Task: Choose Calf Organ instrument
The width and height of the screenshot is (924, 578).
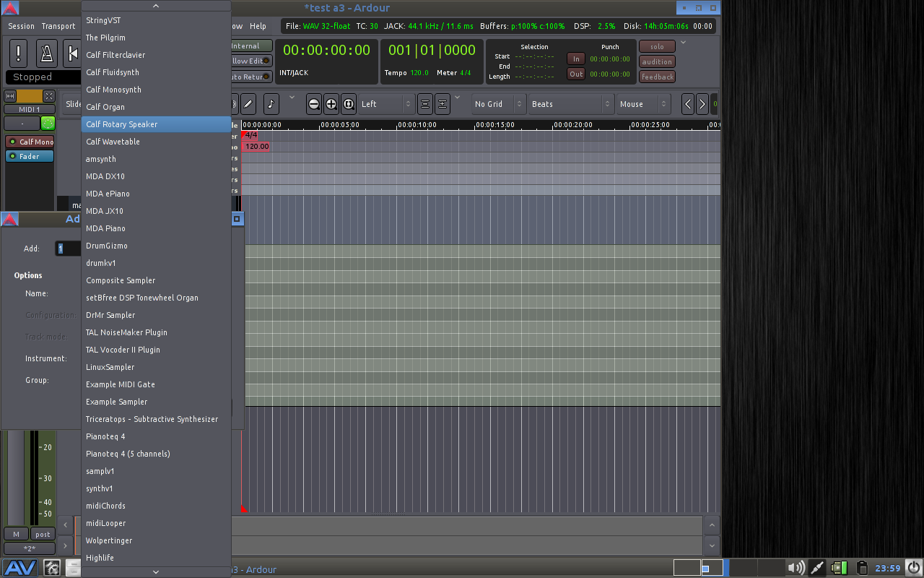Action: click(156, 107)
